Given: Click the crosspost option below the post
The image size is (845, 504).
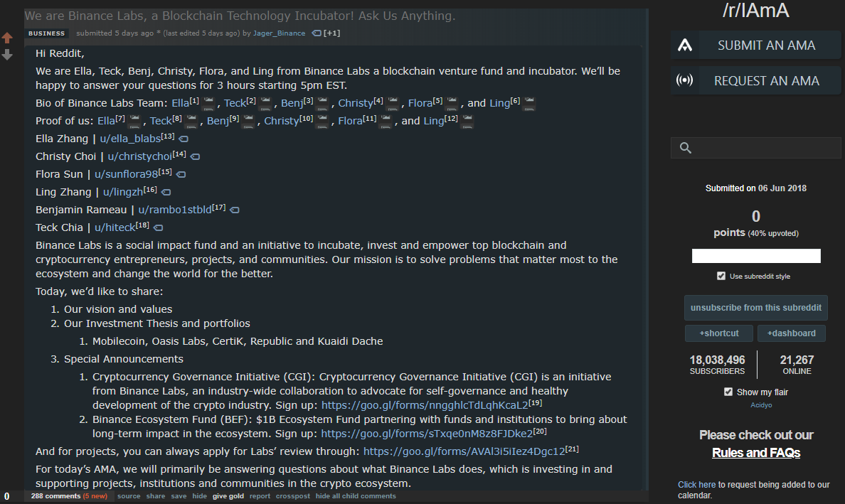Looking at the screenshot, I should (x=293, y=496).
